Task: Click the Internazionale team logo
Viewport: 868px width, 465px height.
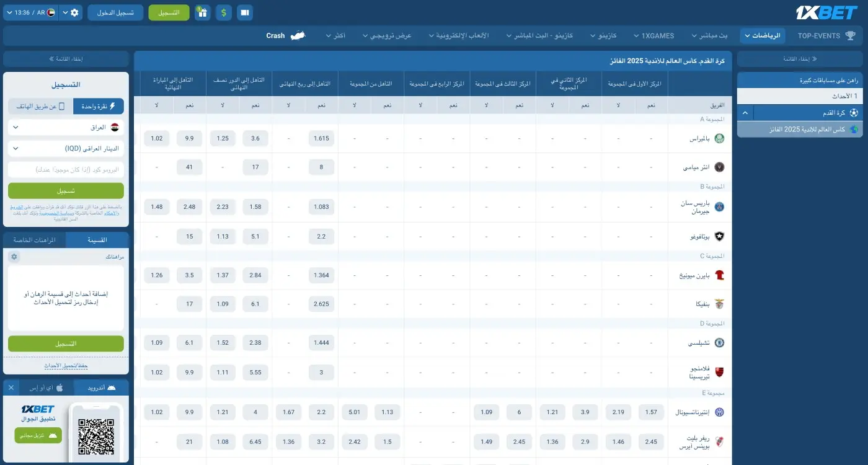Action: (x=719, y=412)
